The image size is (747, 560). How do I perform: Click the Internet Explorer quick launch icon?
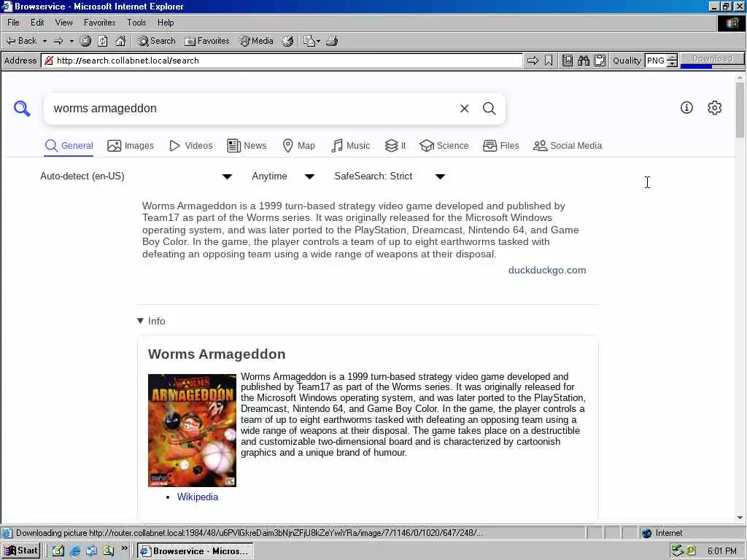pos(75,551)
